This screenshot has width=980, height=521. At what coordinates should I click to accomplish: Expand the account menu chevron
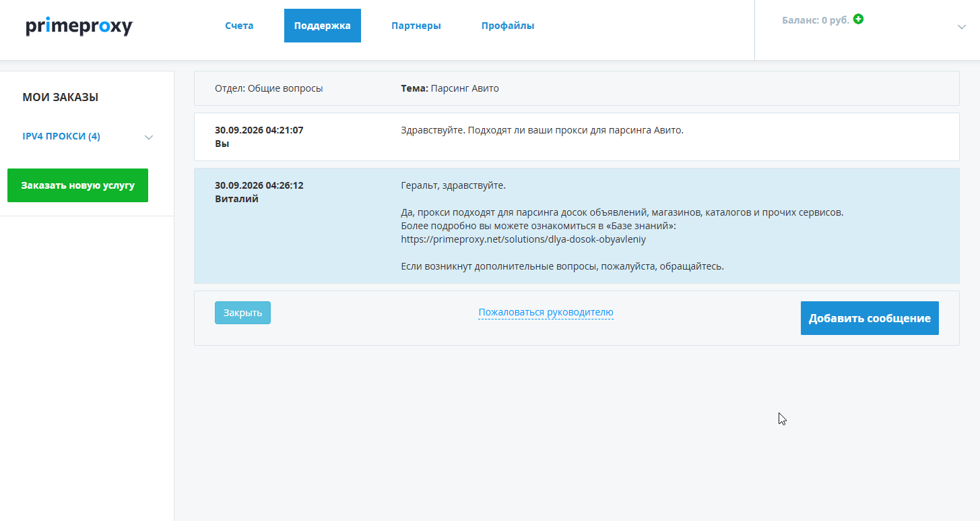pos(962,27)
